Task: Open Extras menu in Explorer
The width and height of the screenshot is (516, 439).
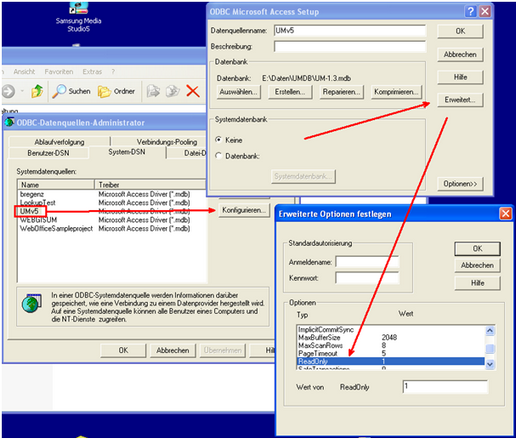Action: [x=92, y=72]
